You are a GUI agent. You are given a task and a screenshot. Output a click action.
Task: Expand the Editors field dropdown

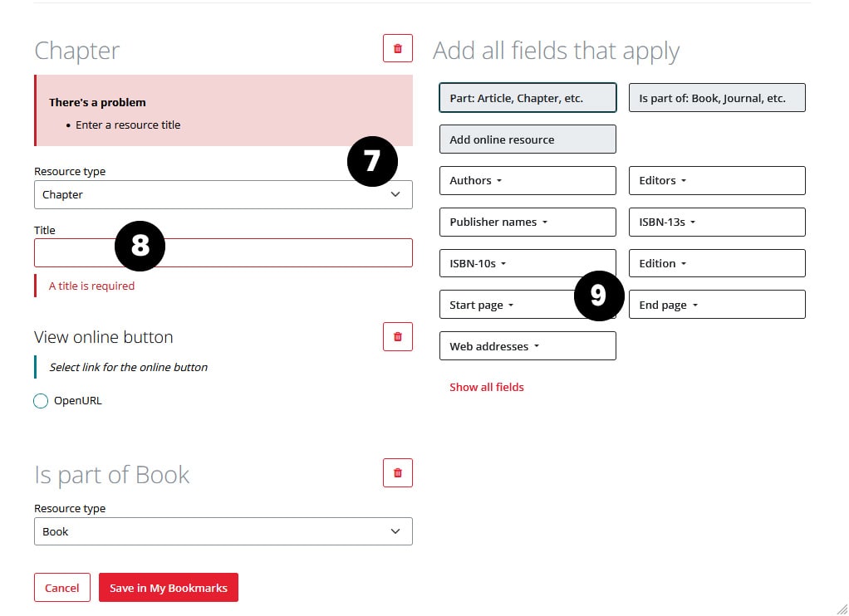(x=716, y=181)
